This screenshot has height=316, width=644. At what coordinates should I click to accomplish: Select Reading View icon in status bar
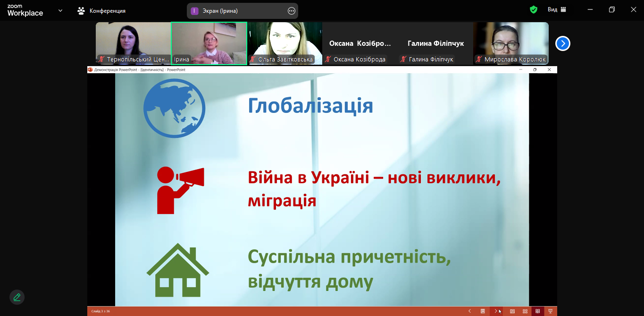(x=537, y=311)
